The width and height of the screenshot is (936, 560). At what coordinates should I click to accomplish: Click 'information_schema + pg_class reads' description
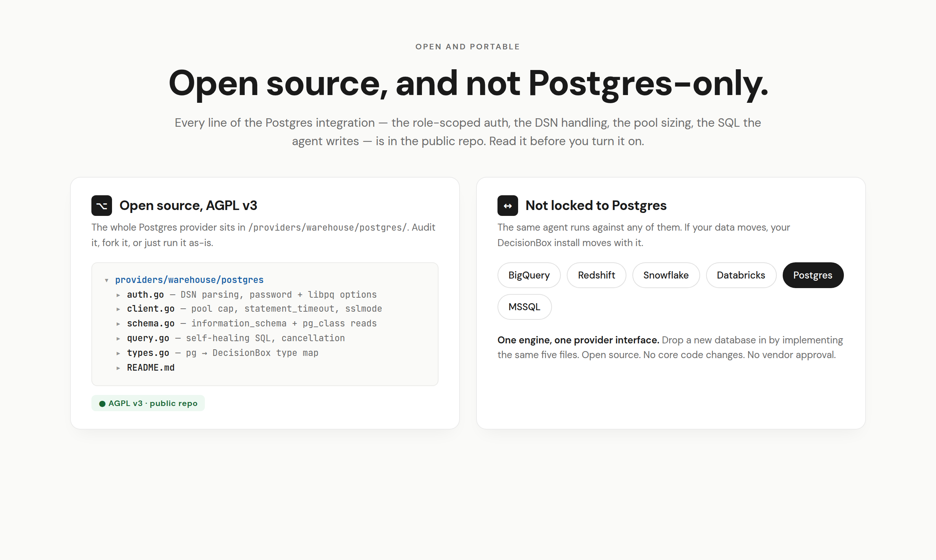pyautogui.click(x=284, y=323)
